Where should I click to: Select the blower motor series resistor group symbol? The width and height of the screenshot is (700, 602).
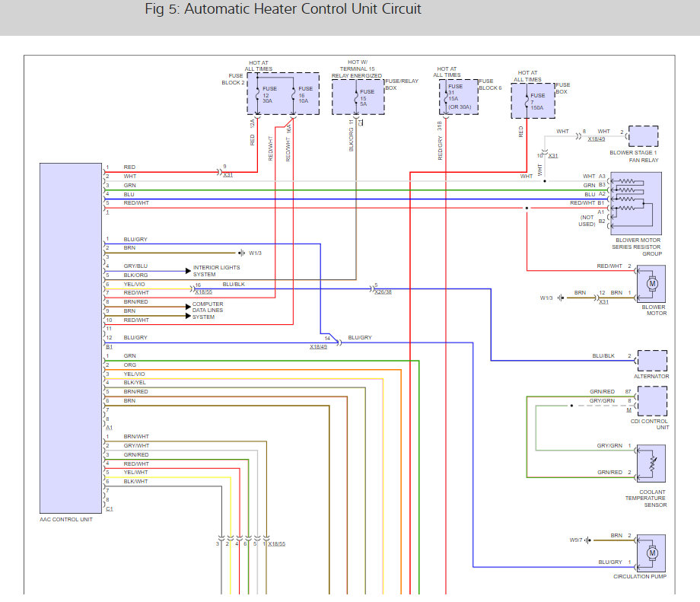pyautogui.click(x=636, y=204)
